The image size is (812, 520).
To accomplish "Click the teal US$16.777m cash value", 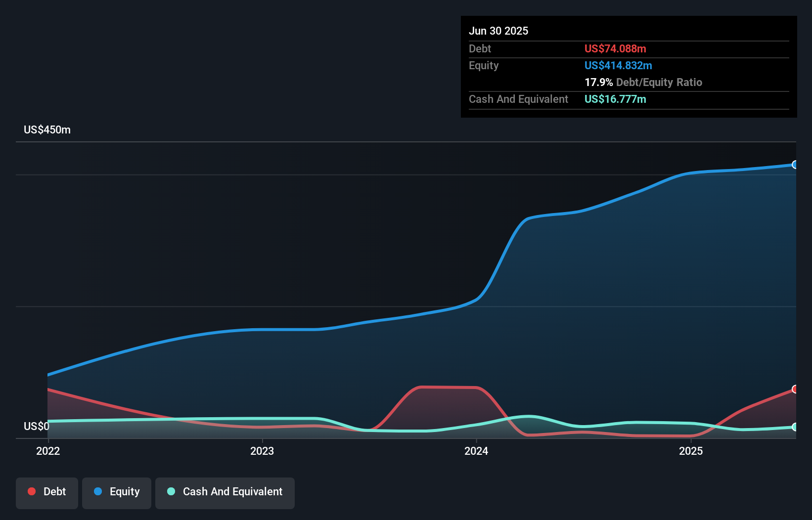I will pyautogui.click(x=615, y=99).
